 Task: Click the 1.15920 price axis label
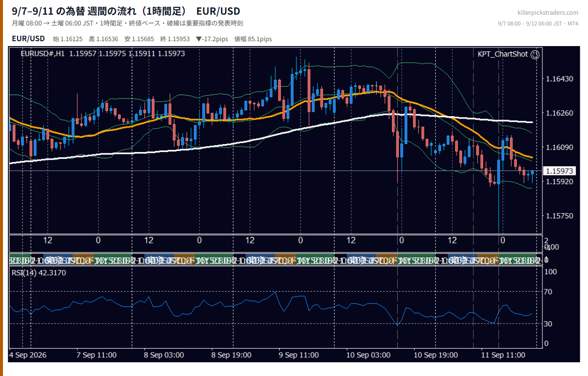pyautogui.click(x=559, y=181)
